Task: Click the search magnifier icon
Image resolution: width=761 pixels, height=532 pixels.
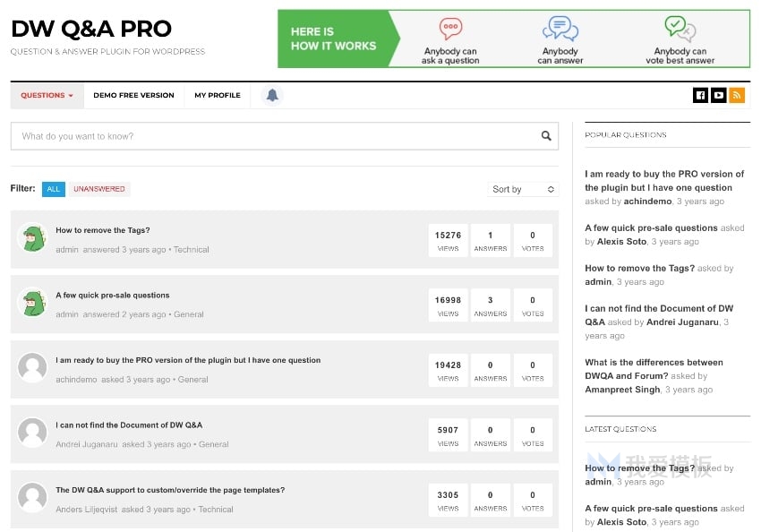Action: click(546, 136)
